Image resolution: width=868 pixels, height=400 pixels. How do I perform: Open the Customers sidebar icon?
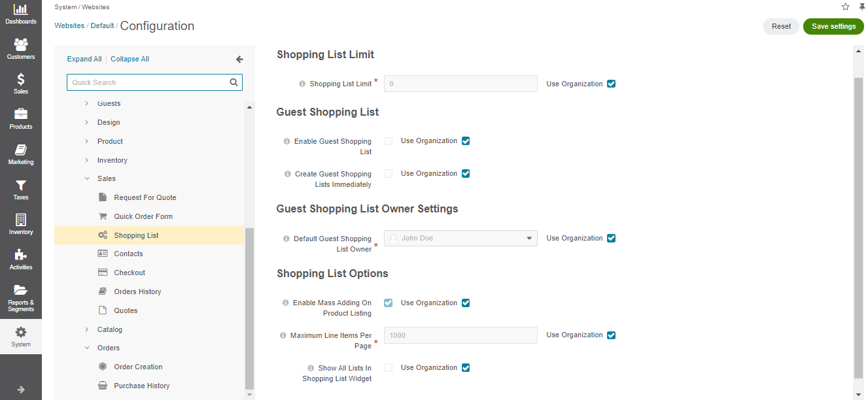pyautogui.click(x=21, y=44)
